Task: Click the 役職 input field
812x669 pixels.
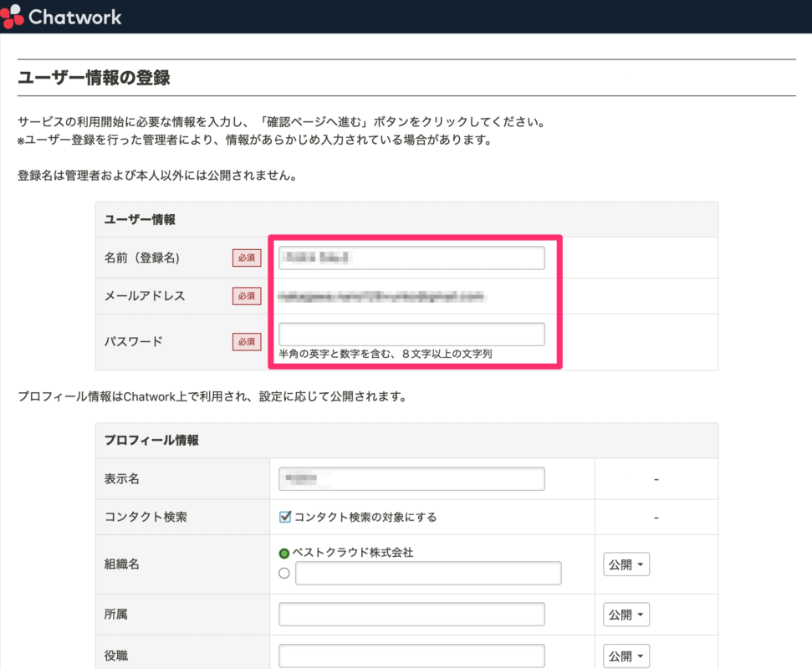Action: click(x=411, y=656)
